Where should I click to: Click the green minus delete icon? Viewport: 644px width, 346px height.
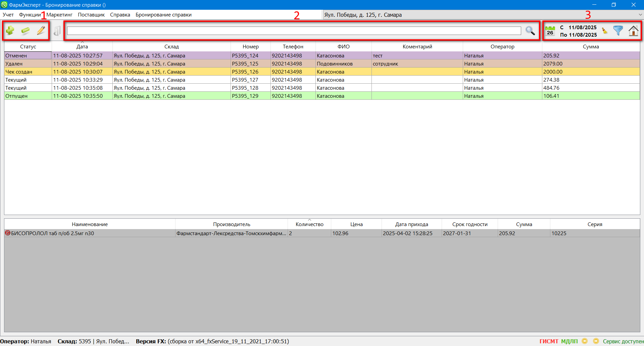(26, 31)
